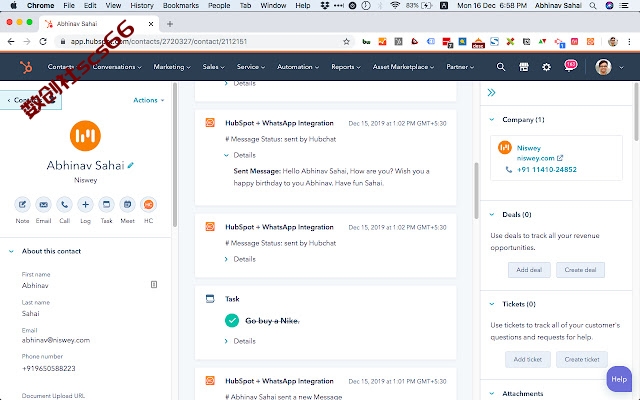The image size is (640, 400).
Task: Click the Email contact icon
Action: tap(43, 204)
